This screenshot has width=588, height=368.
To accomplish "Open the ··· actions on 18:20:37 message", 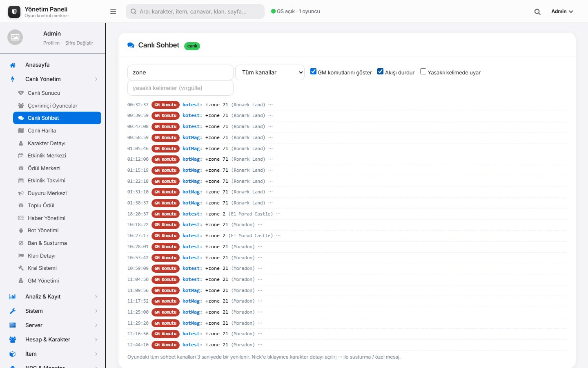I will point(278,214).
